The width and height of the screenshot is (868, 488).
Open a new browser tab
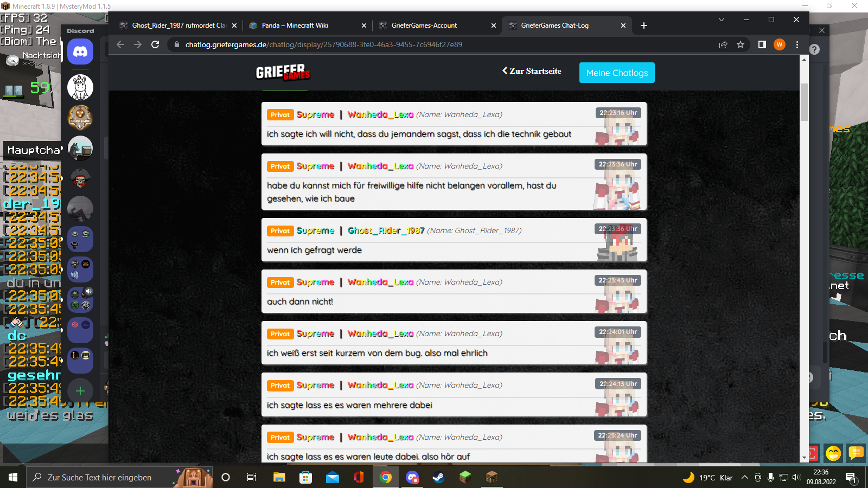644,25
